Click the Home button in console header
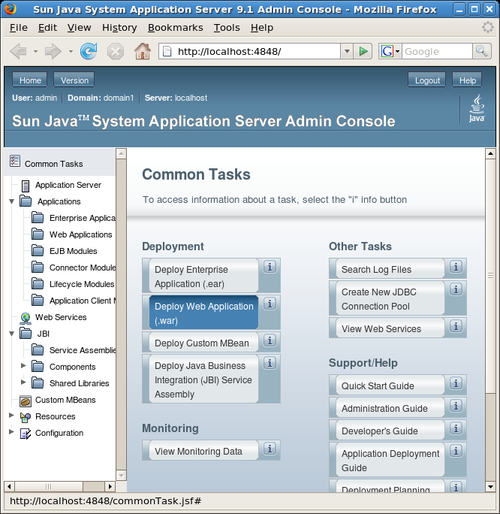Viewport: 500px width, 514px height. 30,80
